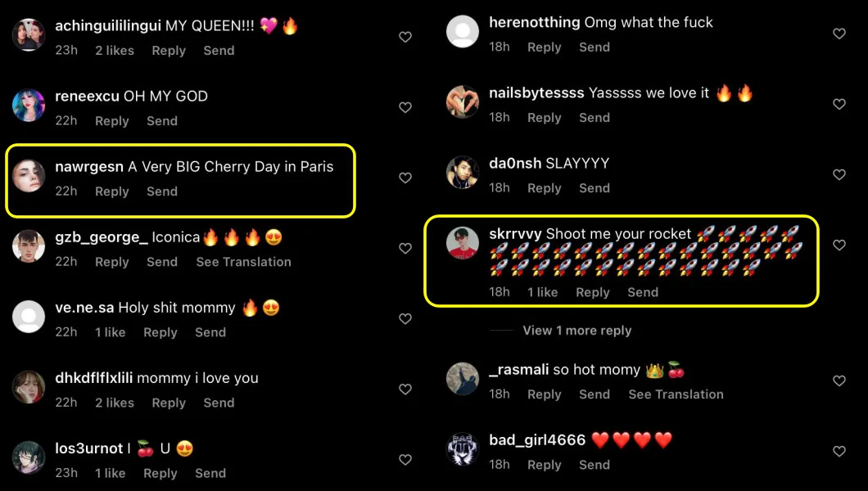
Task: Toggle like on da0nsh's SLAYYYY comment
Action: click(x=839, y=175)
